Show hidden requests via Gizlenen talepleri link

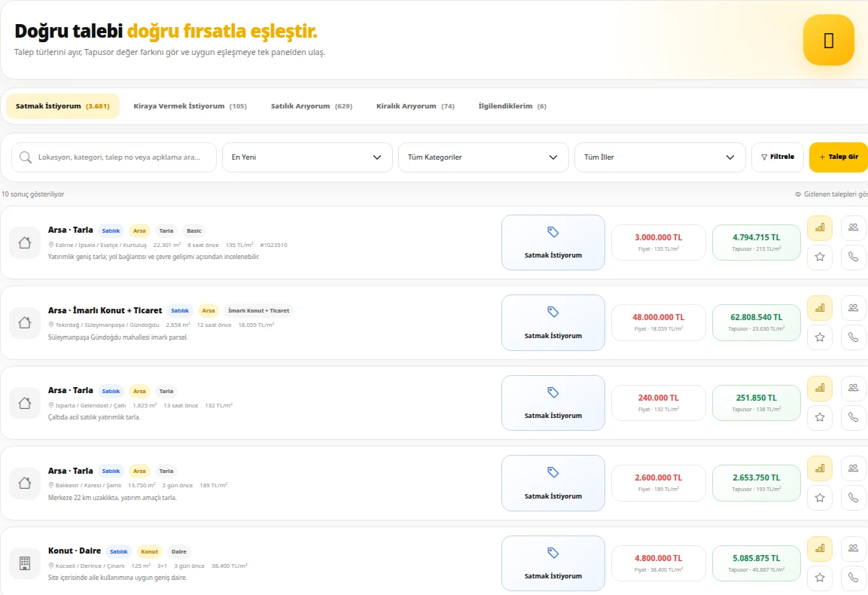(831, 194)
